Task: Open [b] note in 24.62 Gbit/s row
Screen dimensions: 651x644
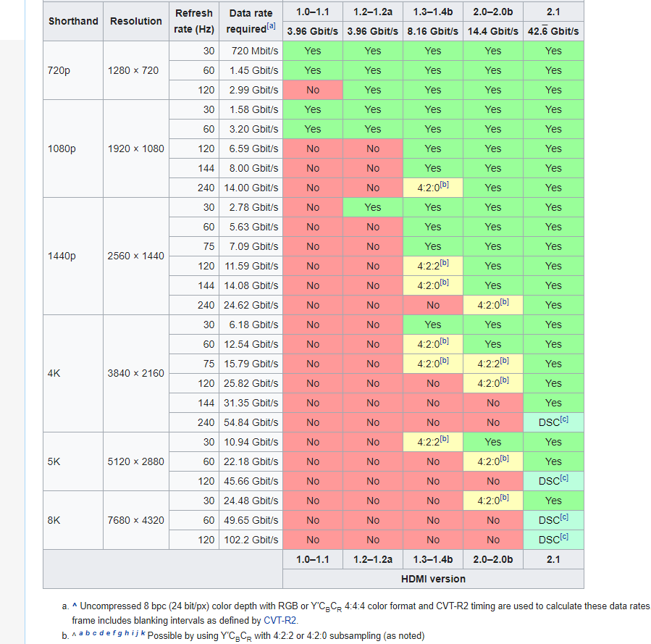Action: point(505,302)
